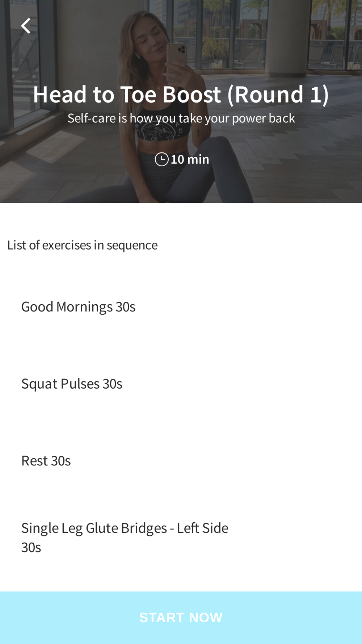Click the clock icon beside the duration

tap(161, 159)
